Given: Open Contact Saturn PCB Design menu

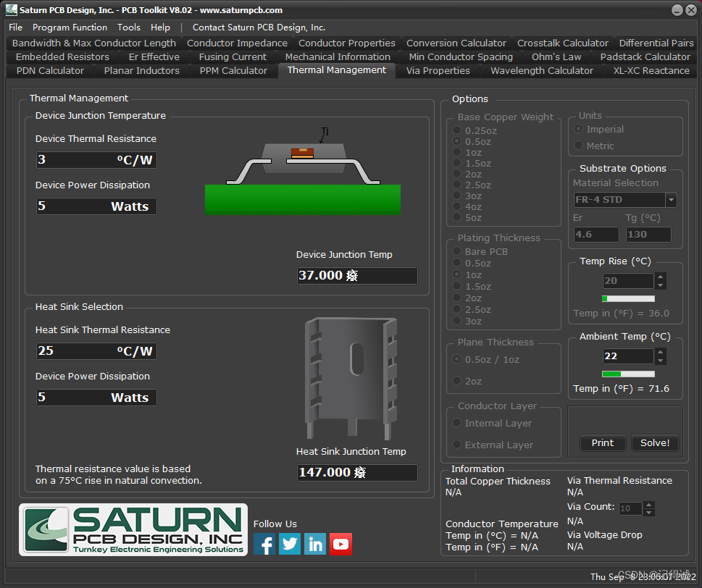Looking at the screenshot, I should [x=259, y=28].
